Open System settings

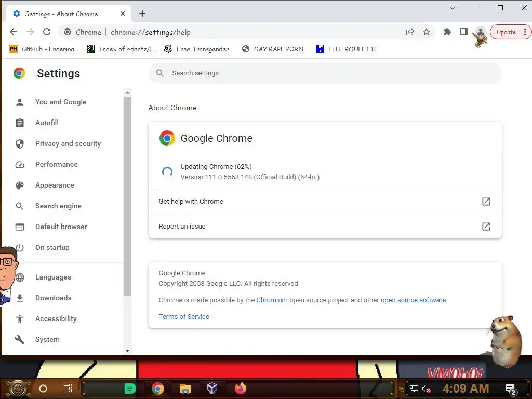[x=47, y=339]
